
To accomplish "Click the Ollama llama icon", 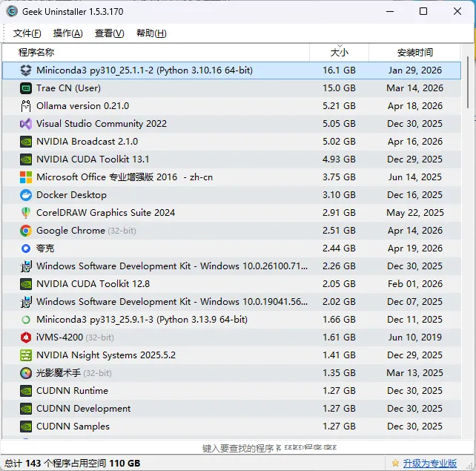I will (26, 106).
